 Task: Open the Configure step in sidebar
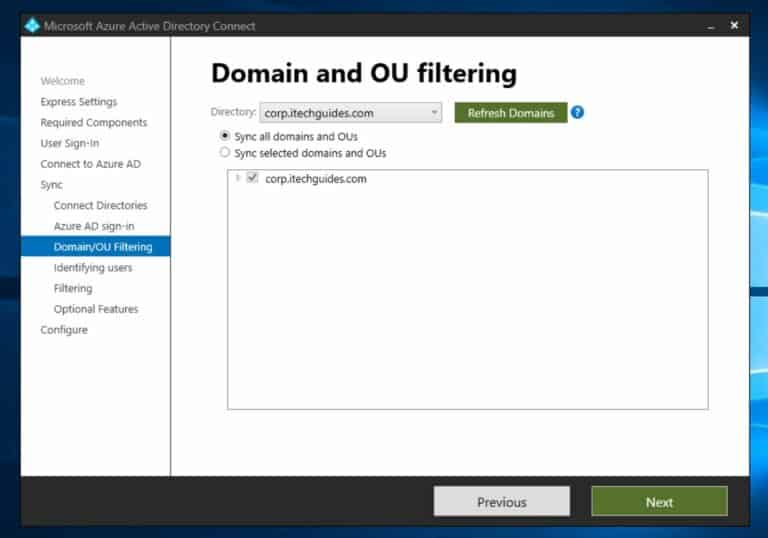(x=64, y=330)
